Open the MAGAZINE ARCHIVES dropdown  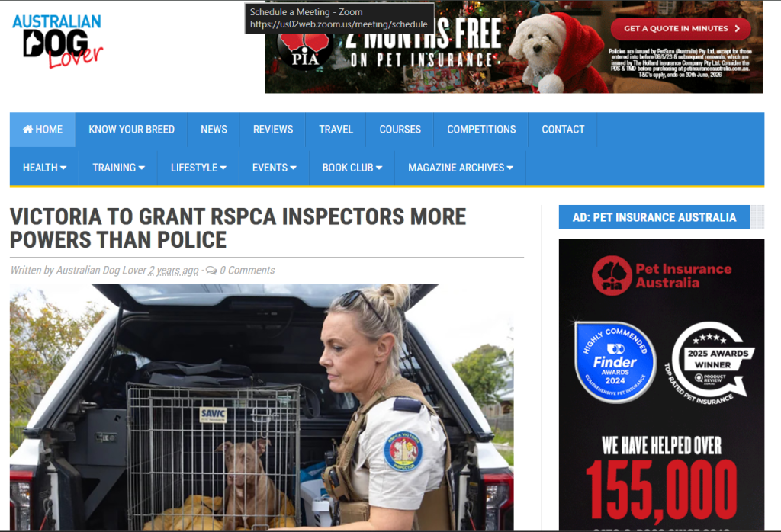click(460, 168)
